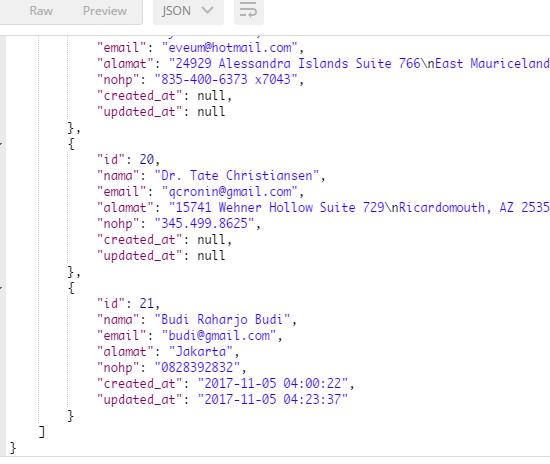550x464 pixels.
Task: Collapse the object with id 21
Action: 1,288
